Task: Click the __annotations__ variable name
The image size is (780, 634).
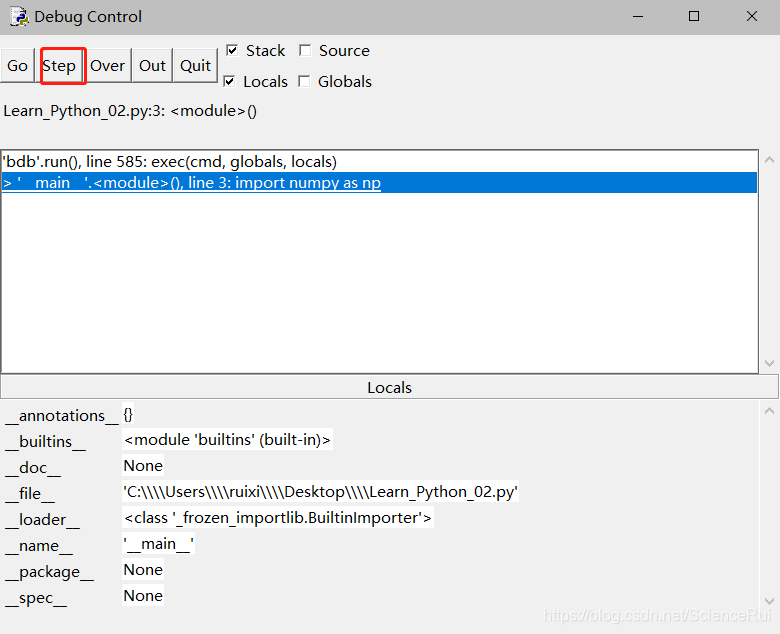Action: click(62, 416)
